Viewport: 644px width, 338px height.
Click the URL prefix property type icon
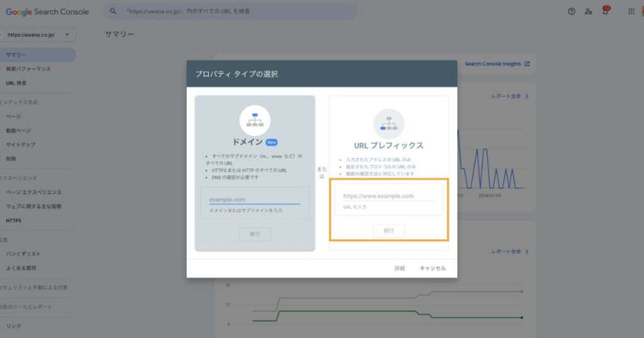389,124
